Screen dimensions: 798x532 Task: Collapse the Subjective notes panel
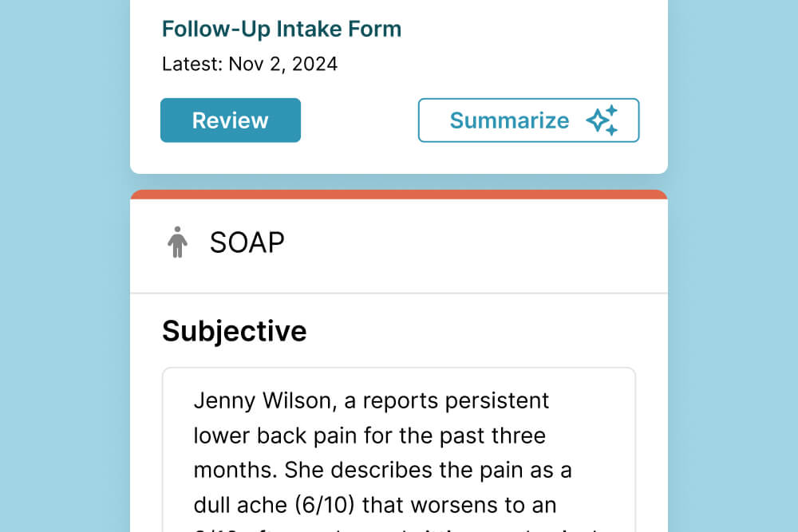point(399,447)
